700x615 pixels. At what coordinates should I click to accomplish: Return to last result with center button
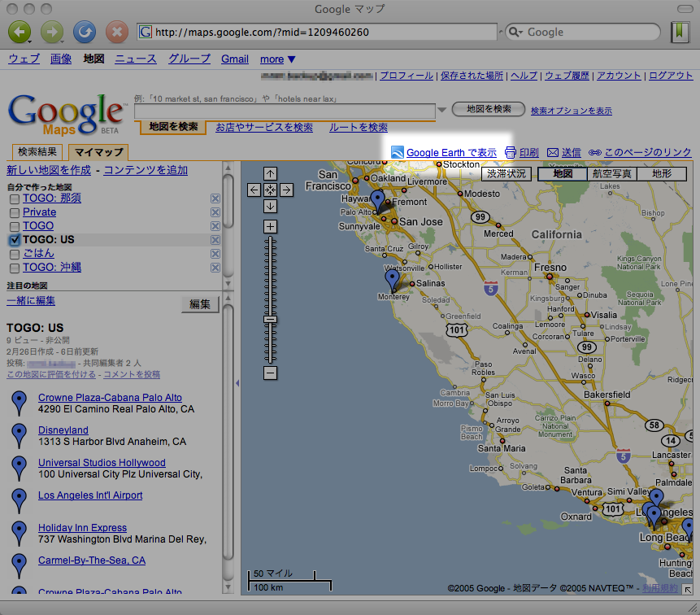coord(270,190)
